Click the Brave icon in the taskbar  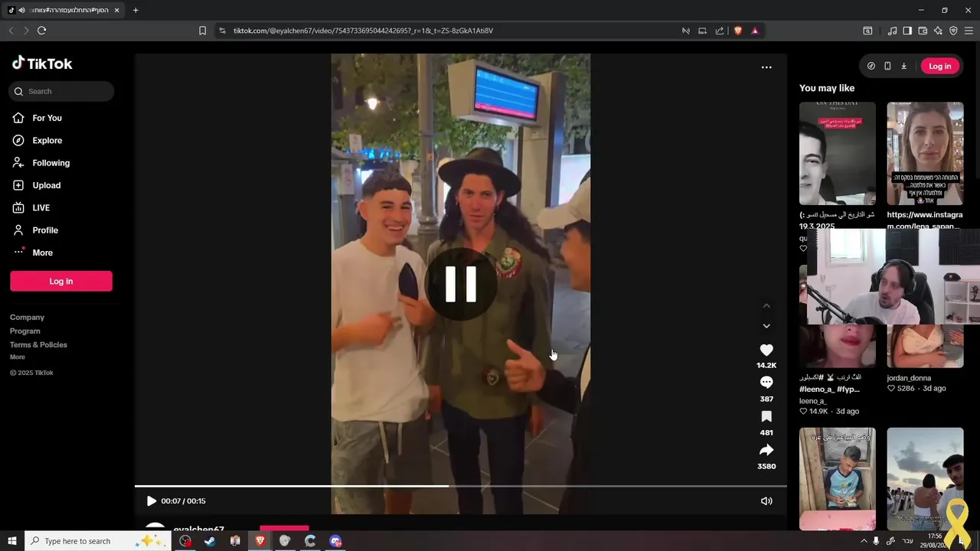(260, 541)
